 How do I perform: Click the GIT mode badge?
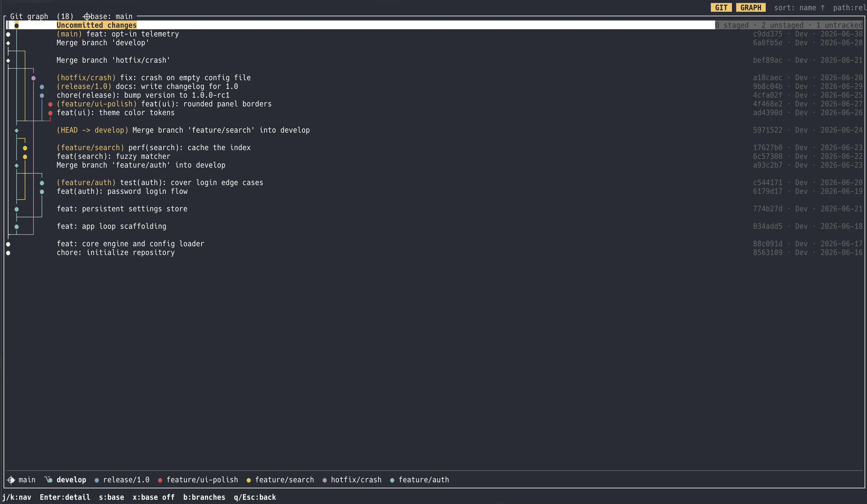point(721,8)
